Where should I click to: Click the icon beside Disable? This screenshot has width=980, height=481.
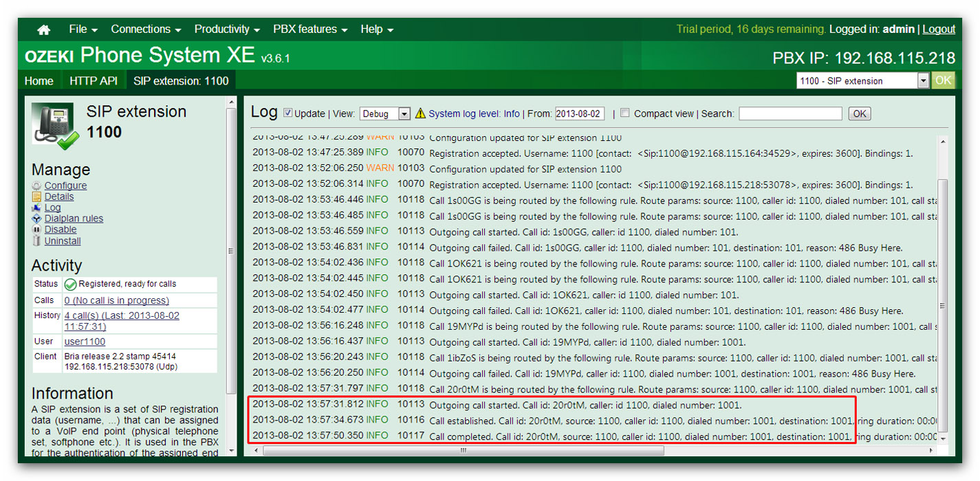37,230
